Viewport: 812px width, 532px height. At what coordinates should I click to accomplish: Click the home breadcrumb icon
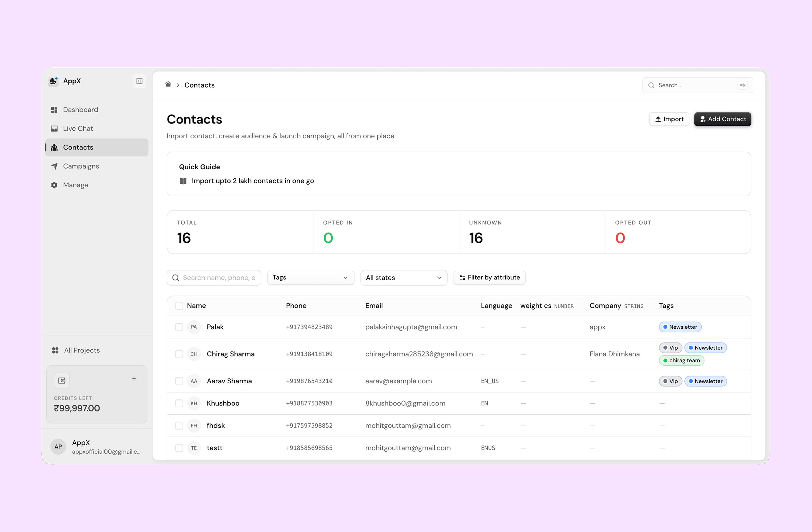point(168,84)
